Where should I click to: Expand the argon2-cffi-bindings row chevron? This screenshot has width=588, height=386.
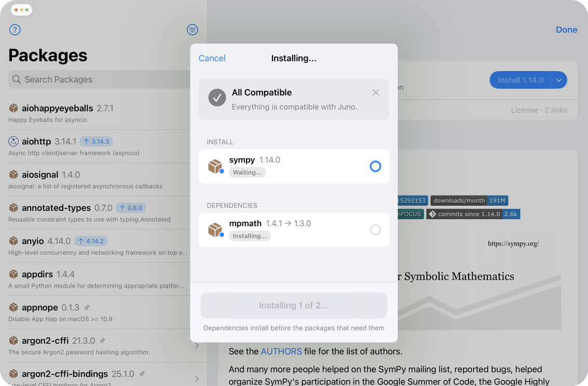(x=197, y=379)
